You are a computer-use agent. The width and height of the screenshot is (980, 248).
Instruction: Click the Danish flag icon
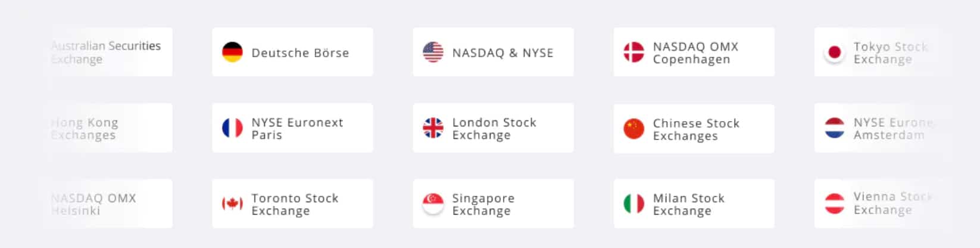coord(633,52)
